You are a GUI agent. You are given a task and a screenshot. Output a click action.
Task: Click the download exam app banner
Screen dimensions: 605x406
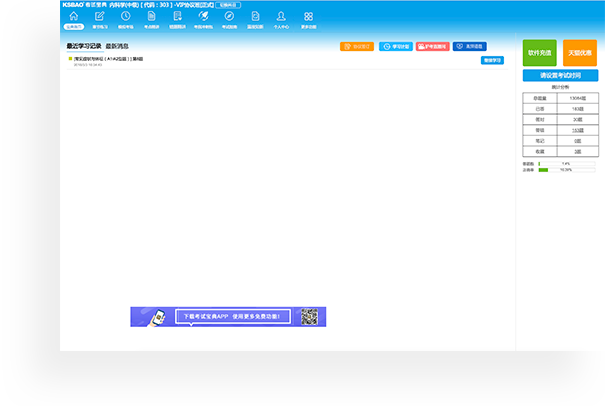[228, 316]
